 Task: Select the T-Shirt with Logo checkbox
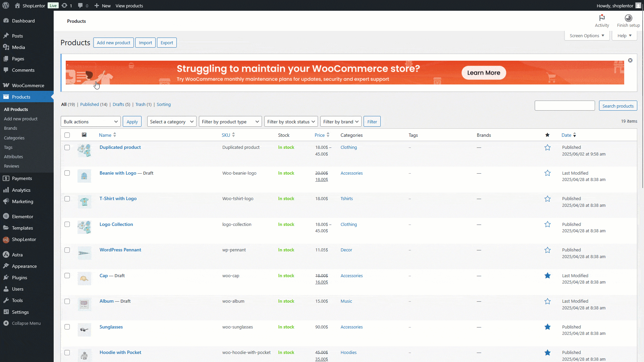[67, 199]
